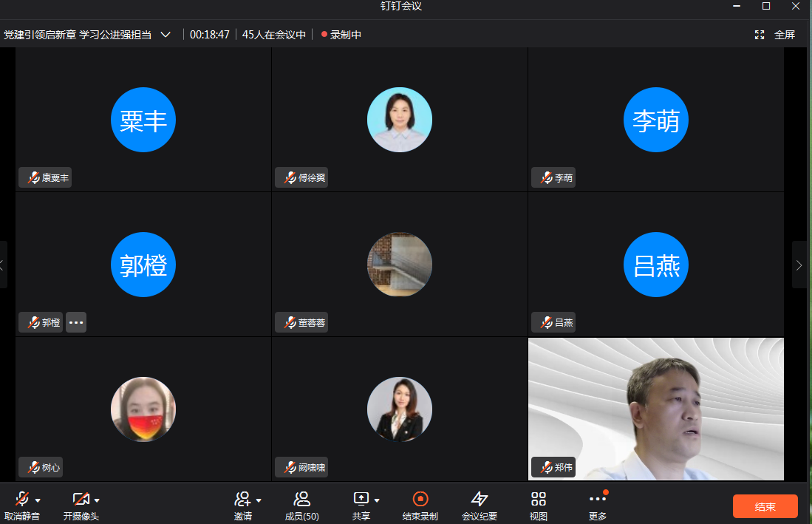
Task: Expand the meeting title dropdown chevron
Action: click(166, 35)
